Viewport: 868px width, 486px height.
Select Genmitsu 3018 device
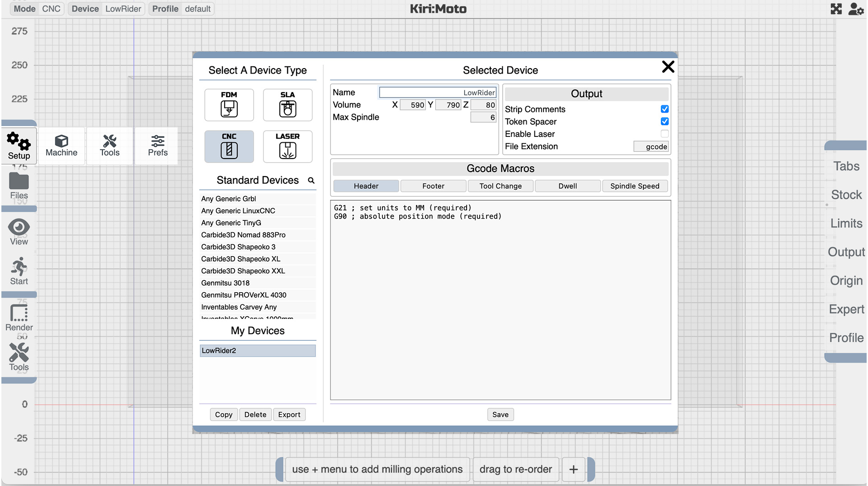tap(258, 283)
